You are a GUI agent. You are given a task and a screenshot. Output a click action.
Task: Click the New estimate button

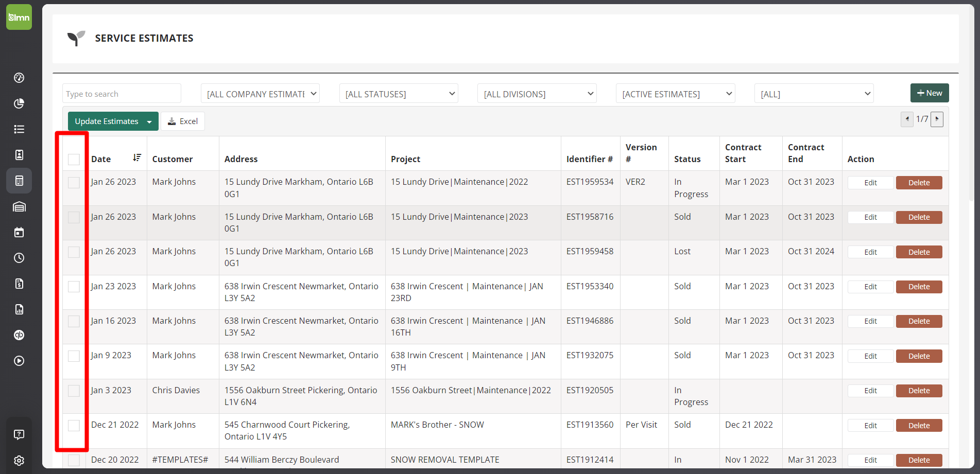pyautogui.click(x=930, y=93)
